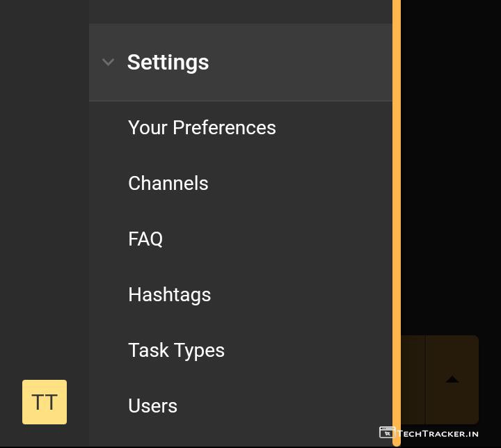This screenshot has width=501, height=448.
Task: Open the FAQ entry
Action: click(x=145, y=239)
